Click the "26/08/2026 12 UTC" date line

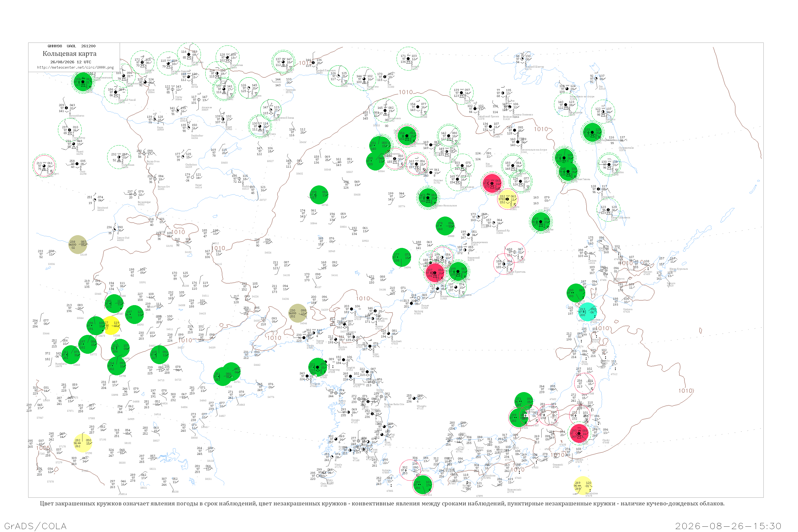pos(70,62)
